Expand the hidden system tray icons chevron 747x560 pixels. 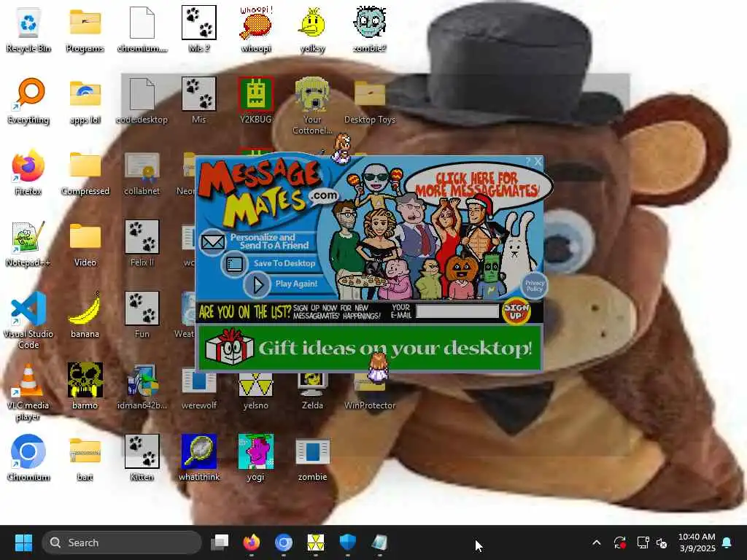[597, 542]
